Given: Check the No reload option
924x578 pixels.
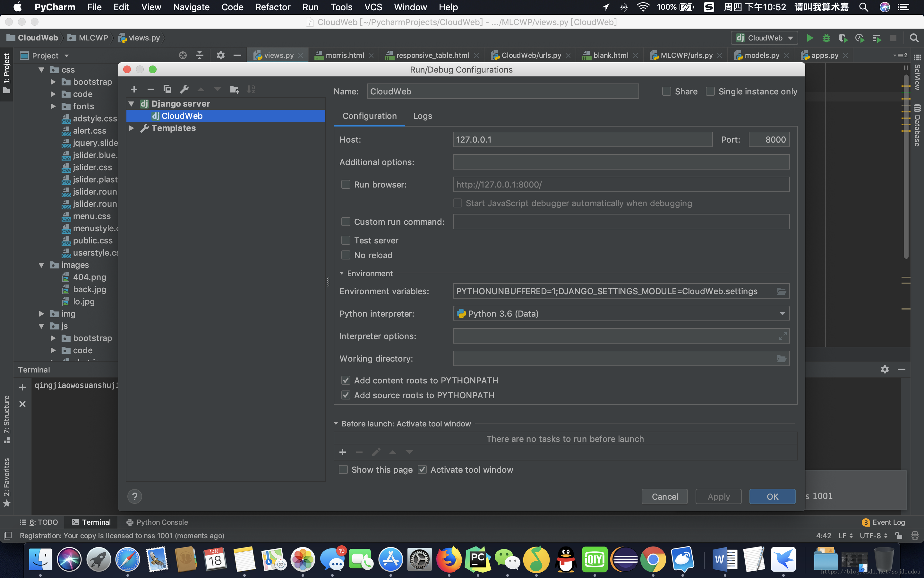Looking at the screenshot, I should pos(346,255).
